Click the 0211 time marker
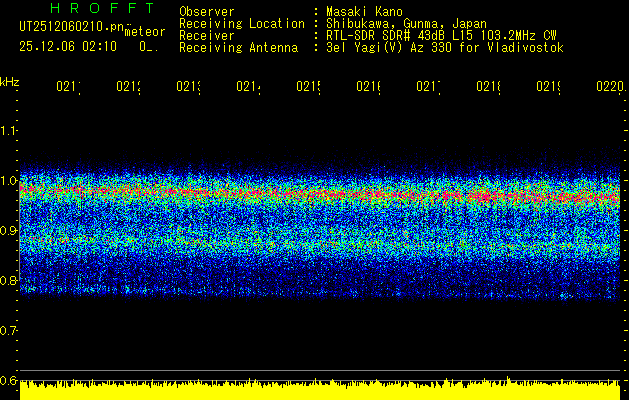The image size is (629, 400). [x=68, y=86]
